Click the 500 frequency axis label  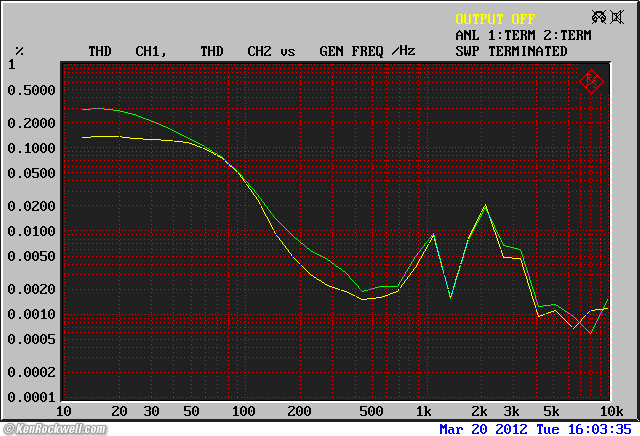(371, 411)
